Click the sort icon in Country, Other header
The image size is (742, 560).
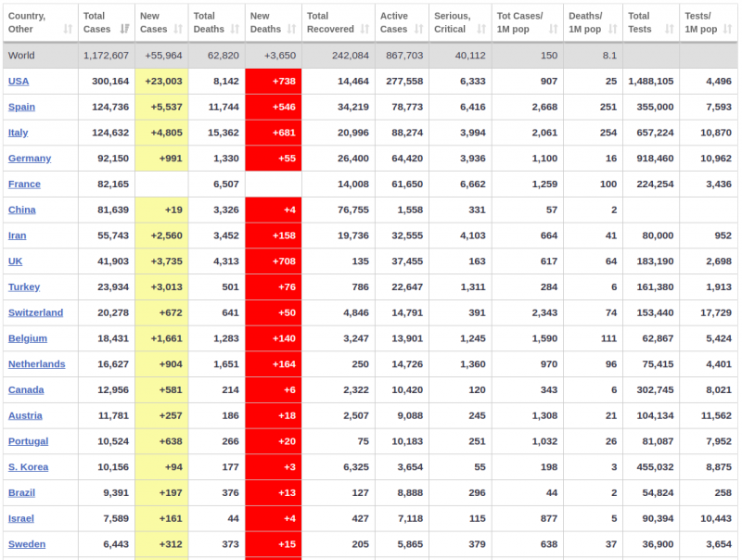[68, 30]
